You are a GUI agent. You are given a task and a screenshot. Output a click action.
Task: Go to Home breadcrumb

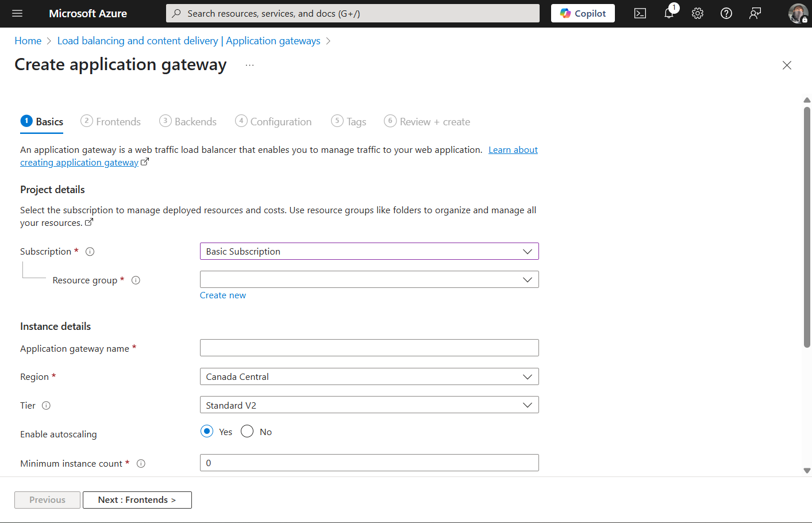click(x=28, y=41)
